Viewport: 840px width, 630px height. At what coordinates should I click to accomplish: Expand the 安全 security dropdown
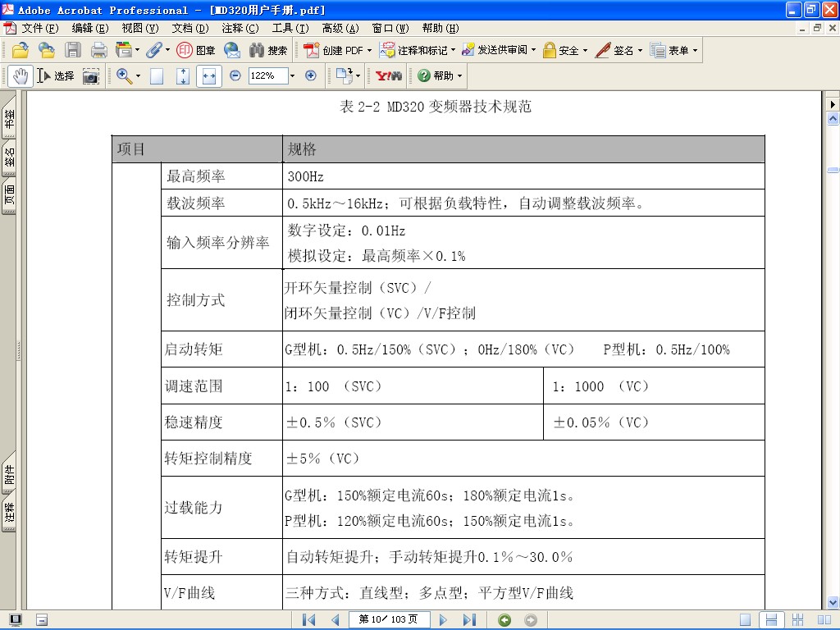[x=585, y=50]
